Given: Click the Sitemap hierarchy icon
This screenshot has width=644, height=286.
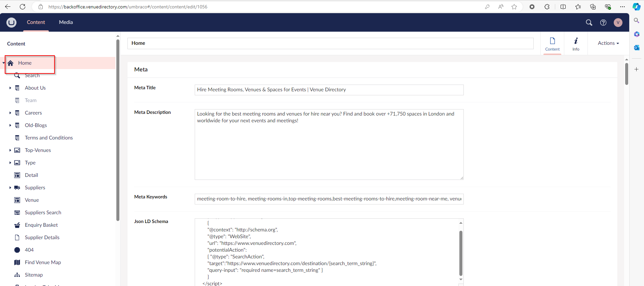Looking at the screenshot, I should pyautogui.click(x=17, y=275).
